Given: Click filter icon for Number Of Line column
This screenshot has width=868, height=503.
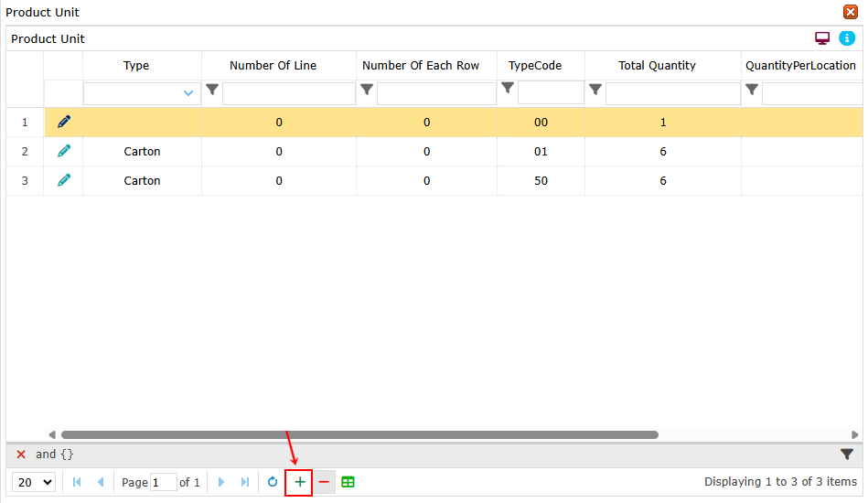Looking at the screenshot, I should (x=212, y=90).
